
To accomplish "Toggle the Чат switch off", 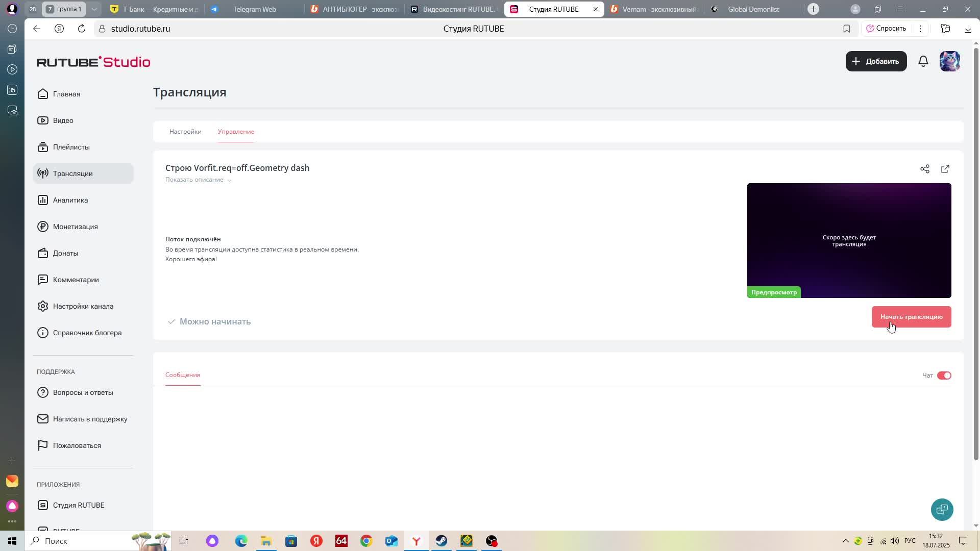I will 944,375.
